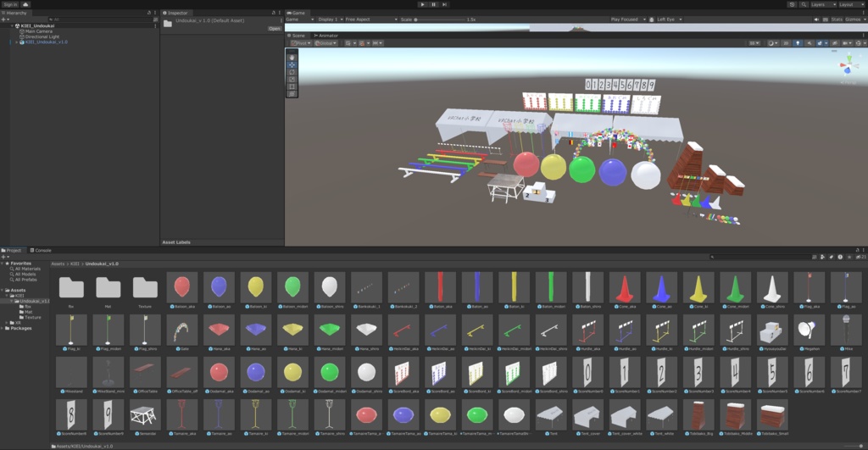The height and width of the screenshot is (450, 868).
Task: Collapse the KIEI_Undoukai scene in the Hierarchy
Action: point(12,26)
